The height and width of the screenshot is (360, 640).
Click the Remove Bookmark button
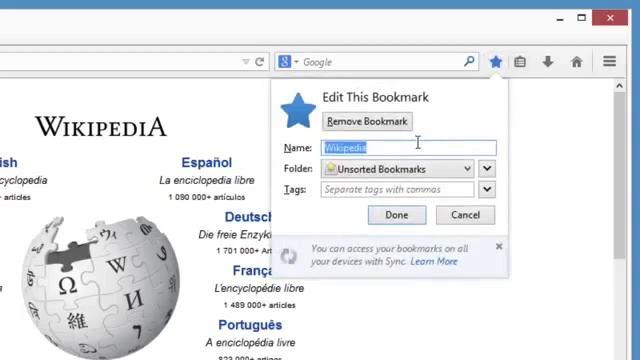tap(367, 122)
